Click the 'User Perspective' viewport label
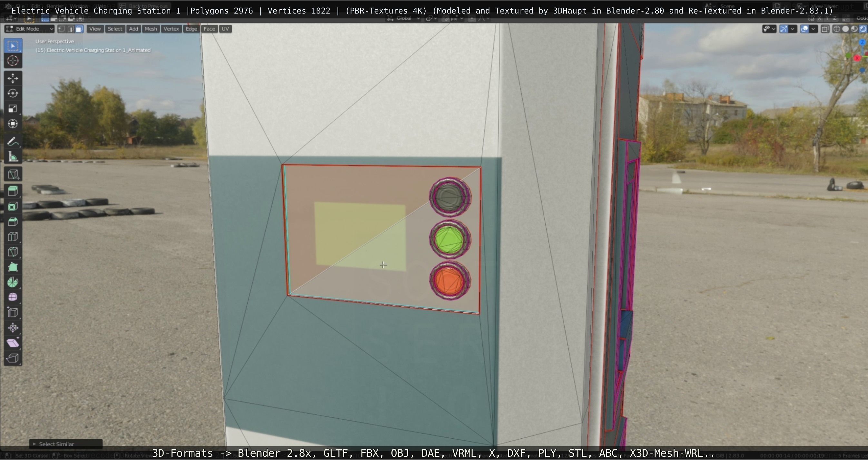Image resolution: width=868 pixels, height=460 pixels. click(x=54, y=41)
